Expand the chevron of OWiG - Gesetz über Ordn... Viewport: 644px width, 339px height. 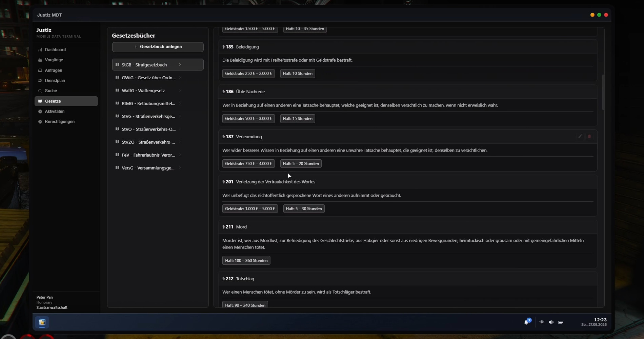(x=180, y=78)
